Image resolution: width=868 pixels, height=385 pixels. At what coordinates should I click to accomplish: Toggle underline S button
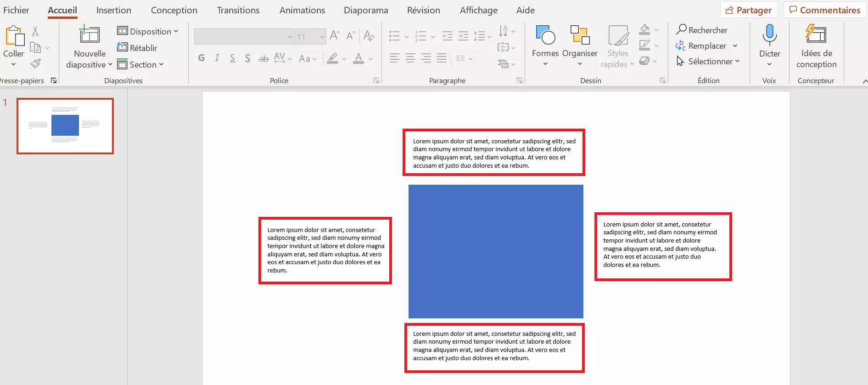[x=232, y=58]
